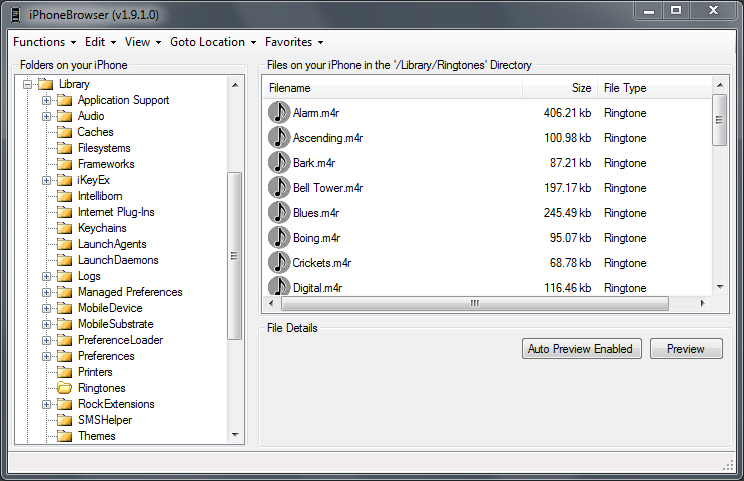
Task: Expand the RockExtensions folder node
Action: pyautogui.click(x=46, y=404)
